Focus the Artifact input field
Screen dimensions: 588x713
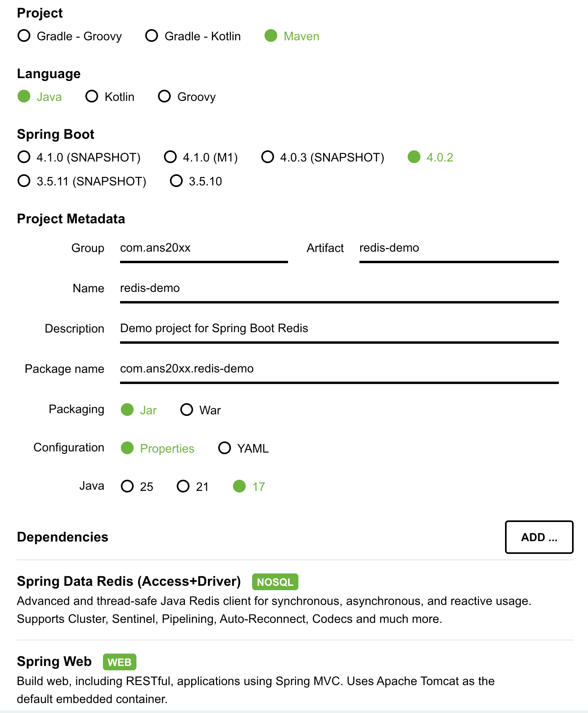tap(459, 249)
